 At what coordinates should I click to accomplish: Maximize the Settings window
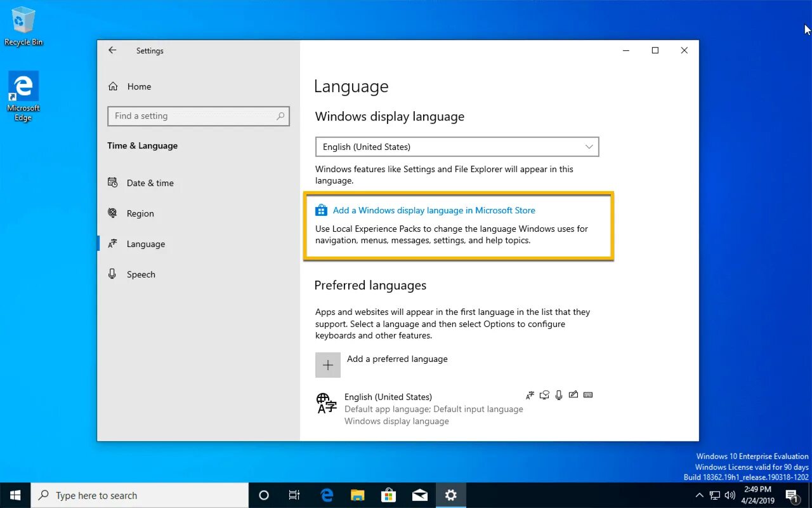point(655,50)
